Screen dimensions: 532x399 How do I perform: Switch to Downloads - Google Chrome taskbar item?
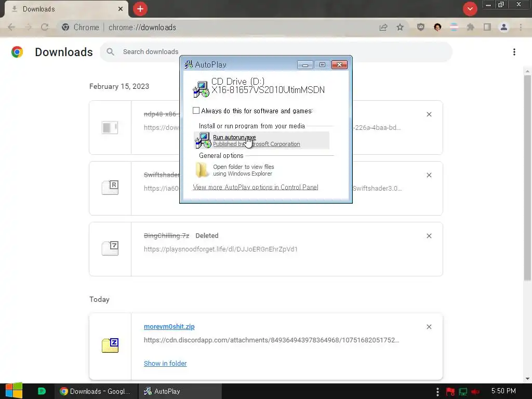96,391
